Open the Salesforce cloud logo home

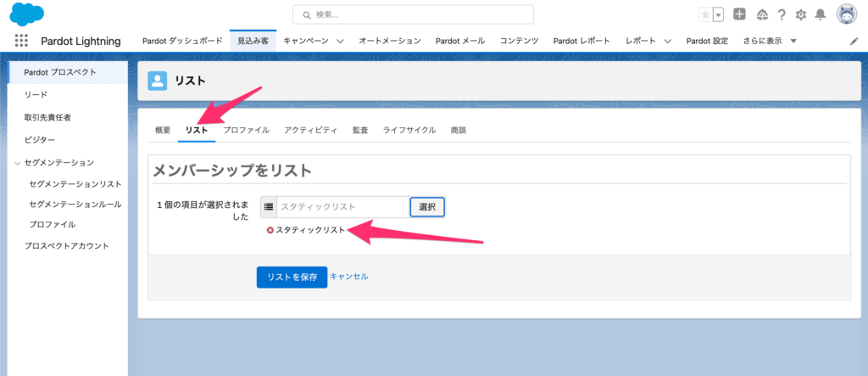[x=26, y=14]
